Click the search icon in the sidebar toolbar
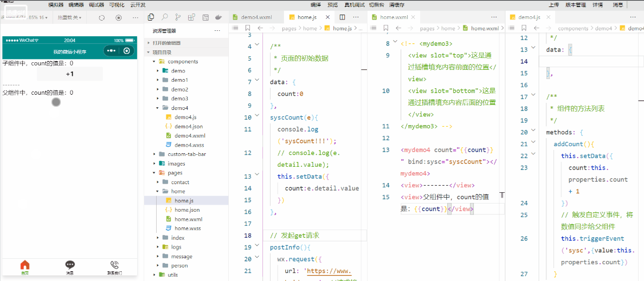The image size is (644, 281). point(164,17)
